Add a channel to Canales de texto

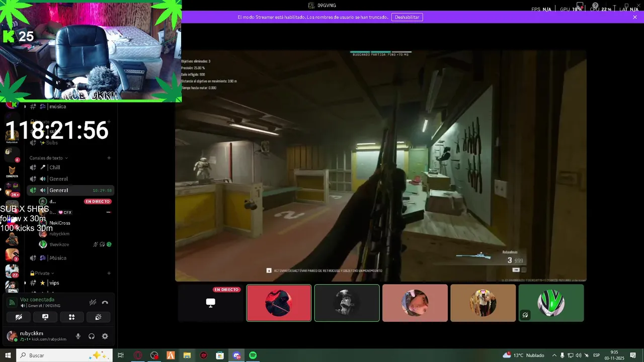coord(109,158)
